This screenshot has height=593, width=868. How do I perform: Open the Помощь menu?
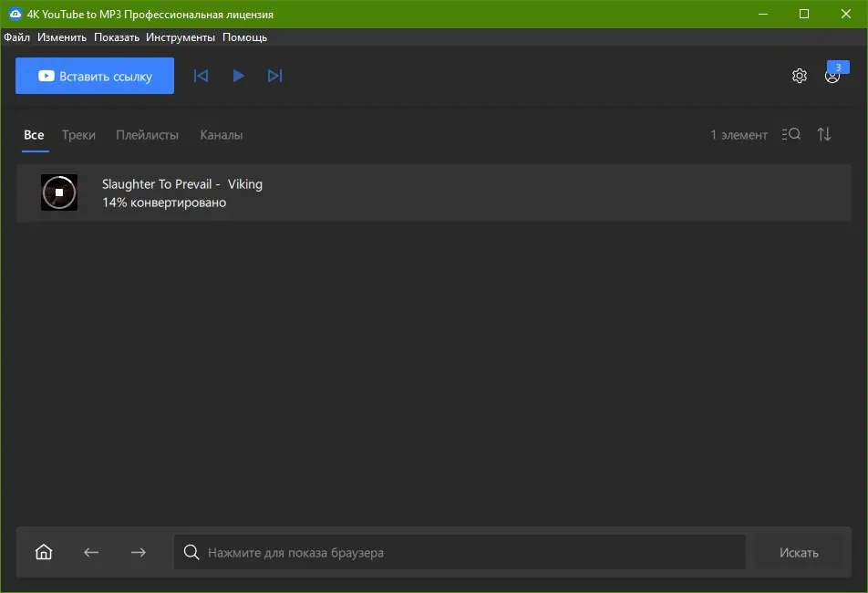[244, 37]
